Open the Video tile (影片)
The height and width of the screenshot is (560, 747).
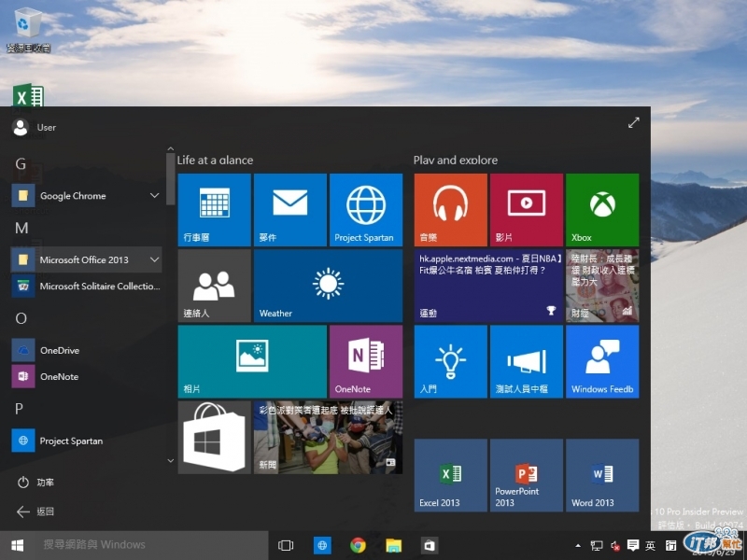pos(527,210)
